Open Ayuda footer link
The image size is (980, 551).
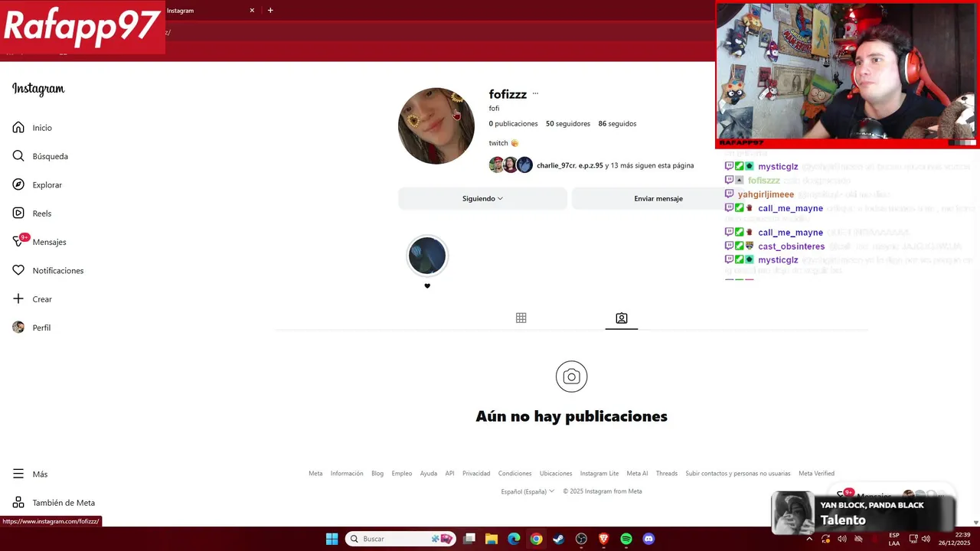[x=429, y=473]
